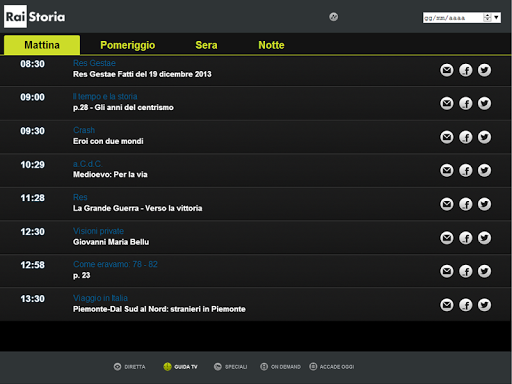The height and width of the screenshot is (384, 512).
Task: Share Visioni private on Twitter
Action: tap(484, 238)
